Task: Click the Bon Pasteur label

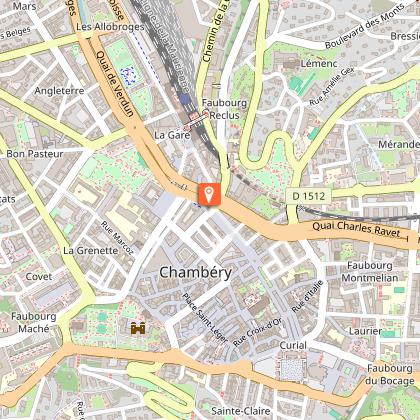Action: point(35,154)
